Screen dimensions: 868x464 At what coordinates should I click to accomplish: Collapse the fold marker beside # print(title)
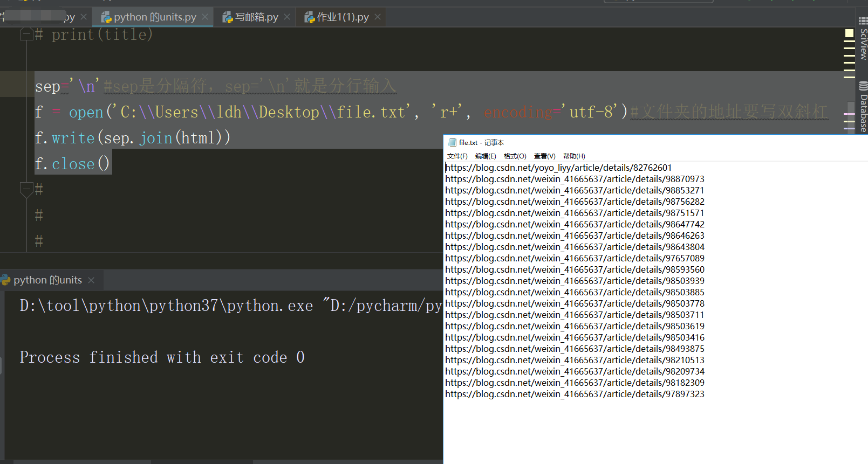click(26, 35)
